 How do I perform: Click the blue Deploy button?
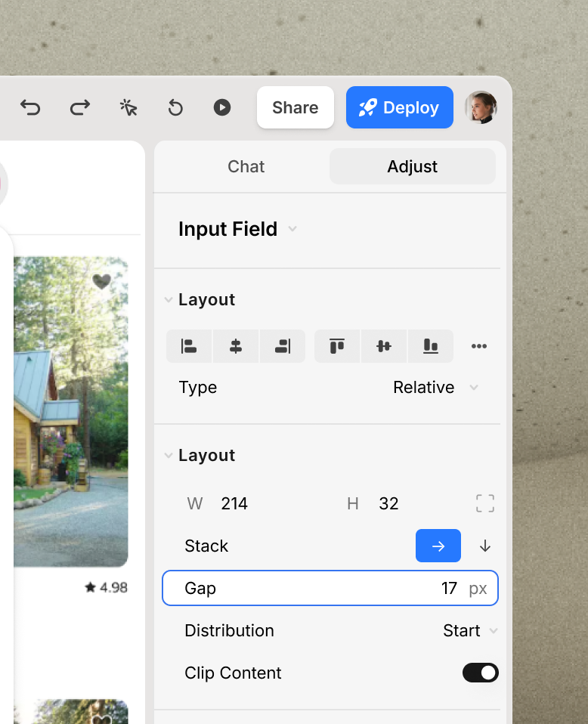click(400, 107)
